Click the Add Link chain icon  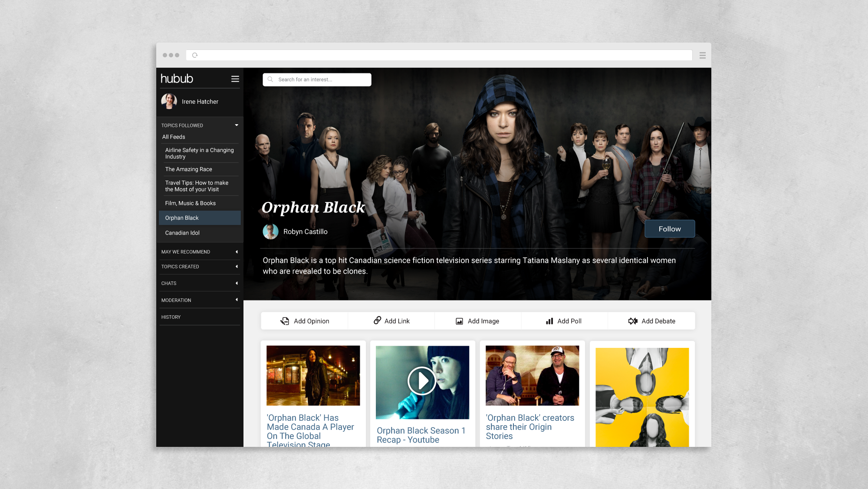(378, 320)
